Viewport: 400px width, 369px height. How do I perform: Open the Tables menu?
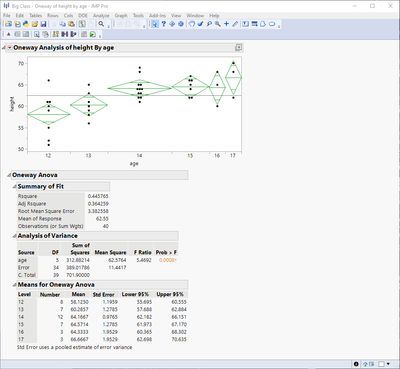click(x=35, y=15)
